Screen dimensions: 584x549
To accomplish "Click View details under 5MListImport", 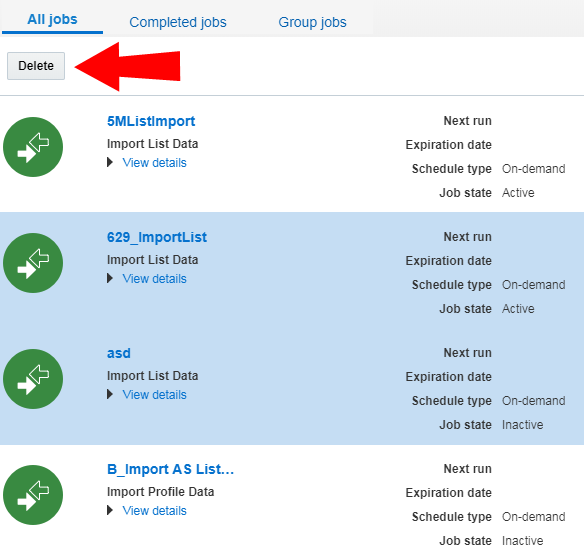I will pos(155,163).
